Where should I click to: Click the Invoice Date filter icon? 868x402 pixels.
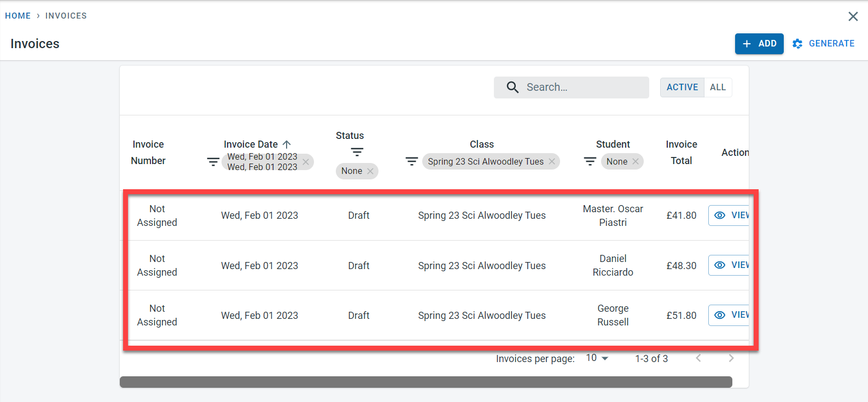tap(213, 162)
